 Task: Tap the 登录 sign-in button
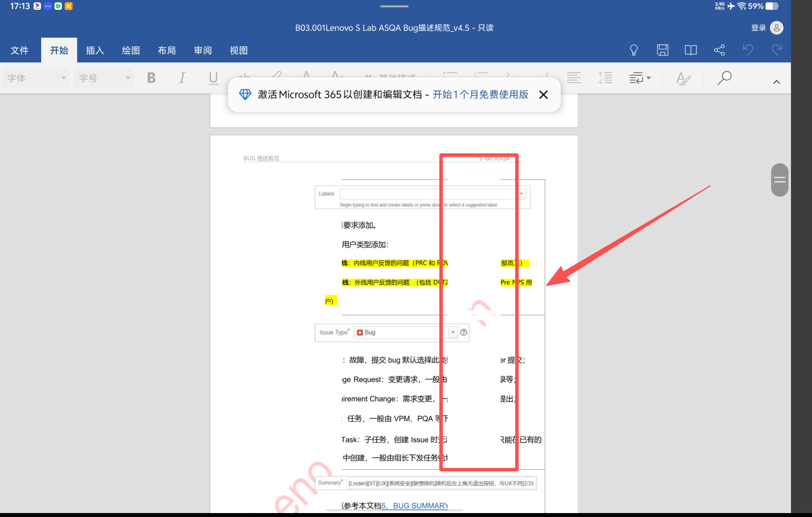(x=759, y=28)
